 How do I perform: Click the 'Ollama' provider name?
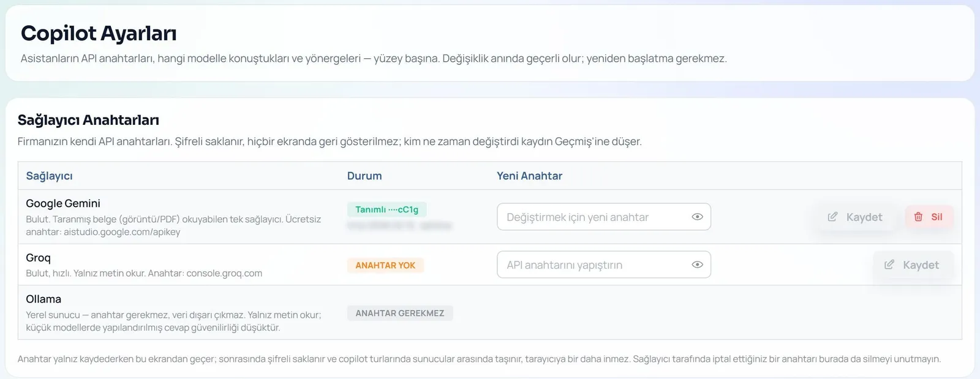(x=43, y=299)
